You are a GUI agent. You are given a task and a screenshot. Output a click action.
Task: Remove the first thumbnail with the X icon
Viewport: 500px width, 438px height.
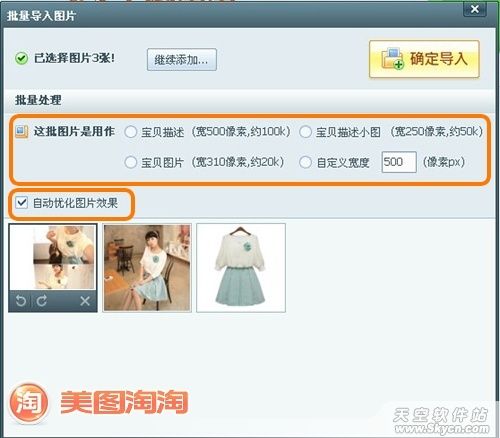click(85, 301)
